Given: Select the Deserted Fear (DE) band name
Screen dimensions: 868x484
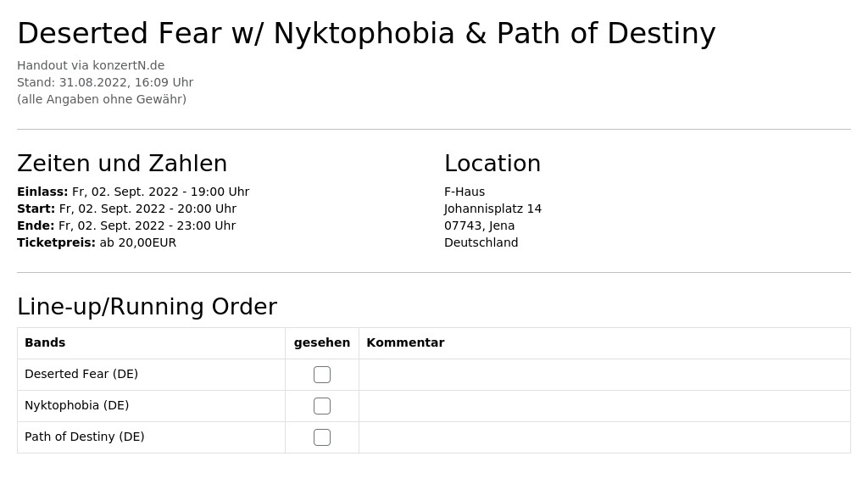Looking at the screenshot, I should tap(81, 375).
